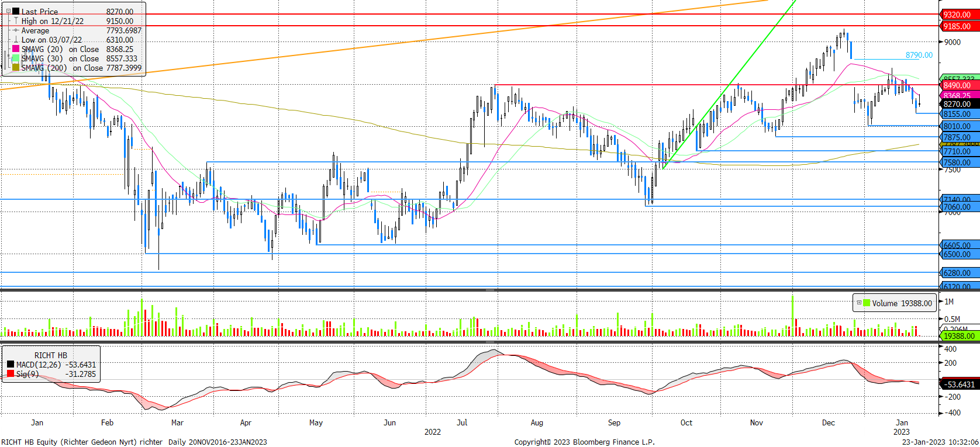Collapse the Last Price legend tree
Image resolution: width=980 pixels, height=447 pixels.
(x=8, y=11)
